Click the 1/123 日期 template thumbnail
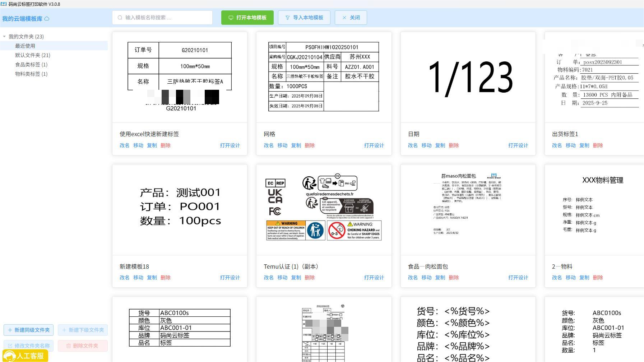This screenshot has width=644, height=362. [x=468, y=77]
